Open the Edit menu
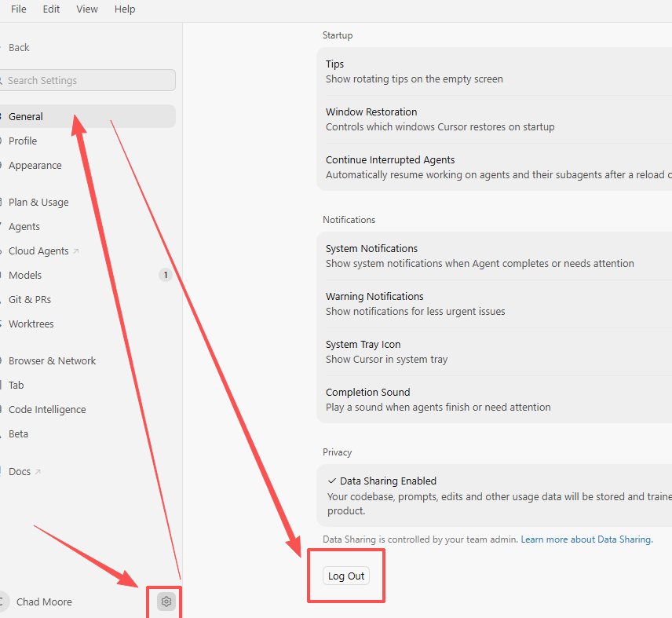Viewport: 672px width, 618px height. [51, 9]
